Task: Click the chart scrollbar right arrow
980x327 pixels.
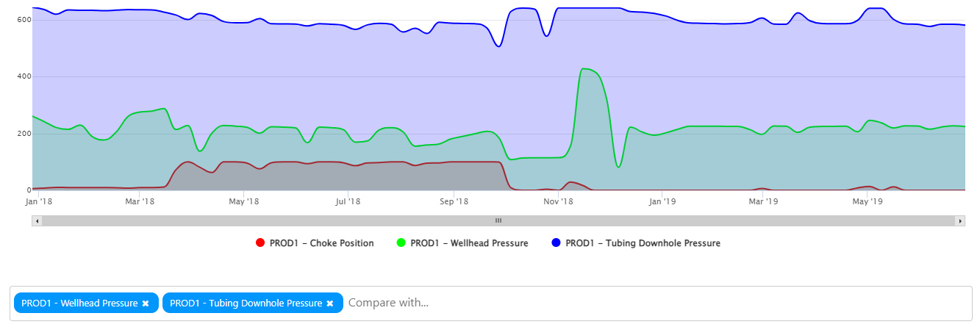Action: click(x=959, y=220)
